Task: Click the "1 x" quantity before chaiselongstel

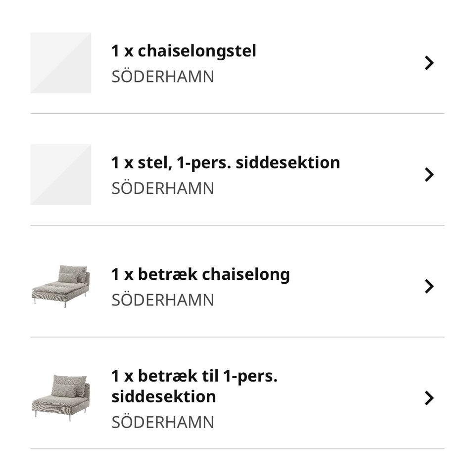Action: tap(122, 51)
